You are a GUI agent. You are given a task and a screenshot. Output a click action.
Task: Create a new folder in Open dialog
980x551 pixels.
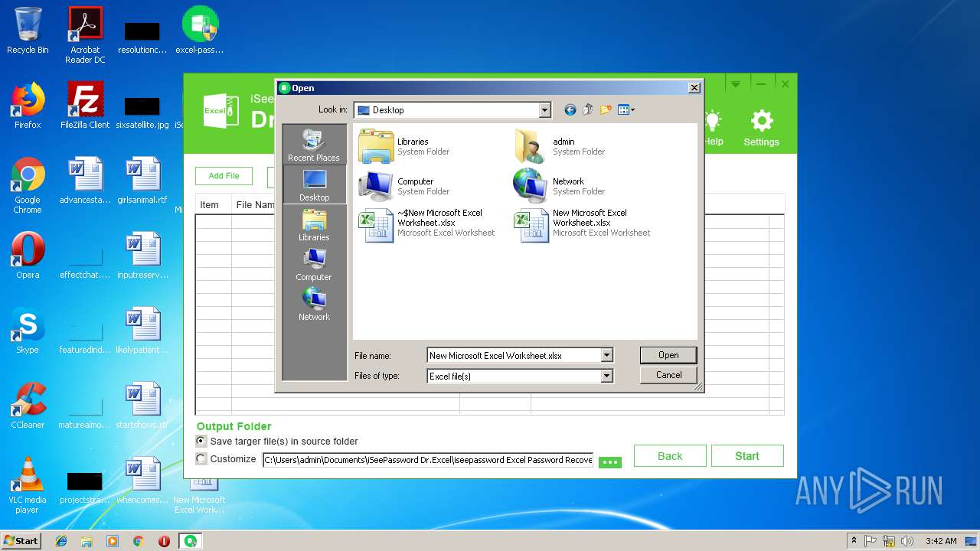(606, 110)
